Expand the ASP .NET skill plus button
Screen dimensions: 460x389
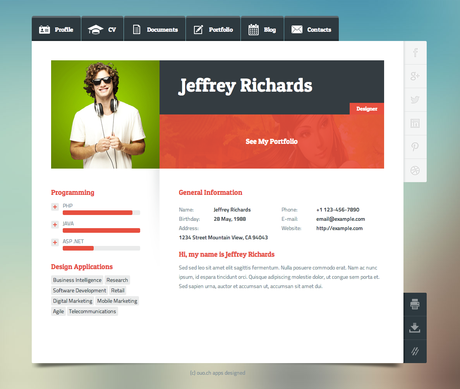tap(55, 242)
